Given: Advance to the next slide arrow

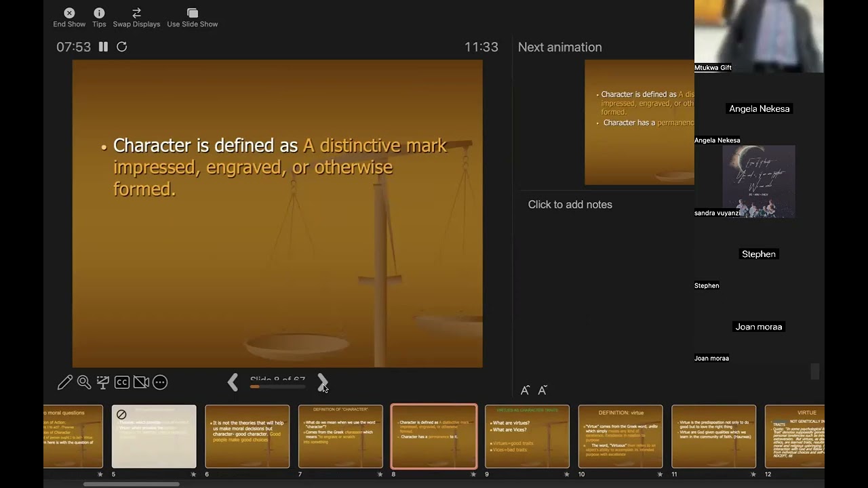Looking at the screenshot, I should [322, 382].
